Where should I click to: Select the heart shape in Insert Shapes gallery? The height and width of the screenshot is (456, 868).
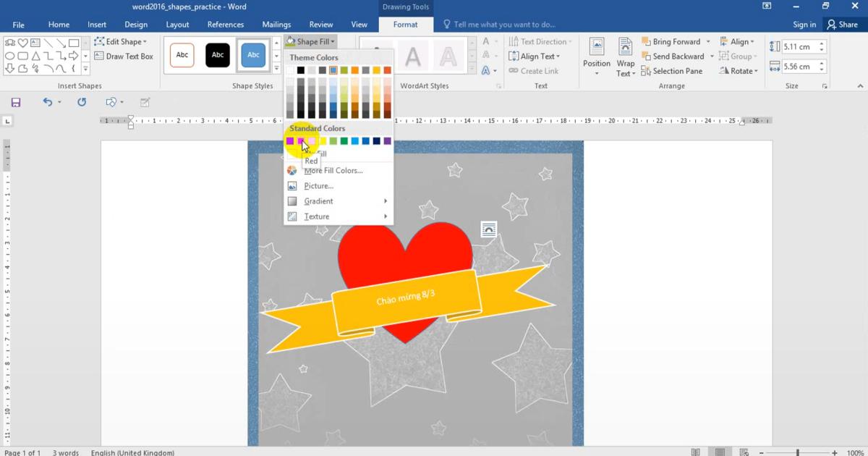23,43
